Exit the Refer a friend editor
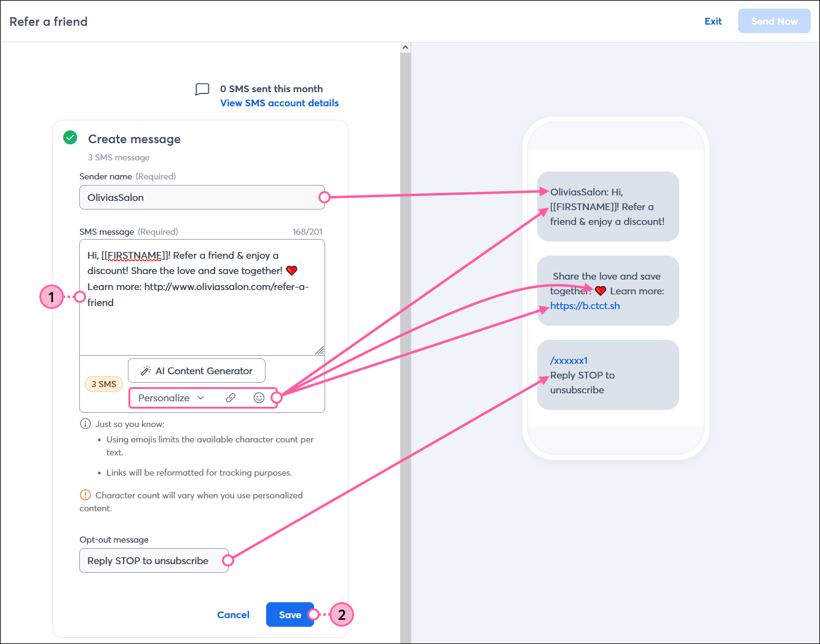The image size is (820, 644). tap(713, 21)
